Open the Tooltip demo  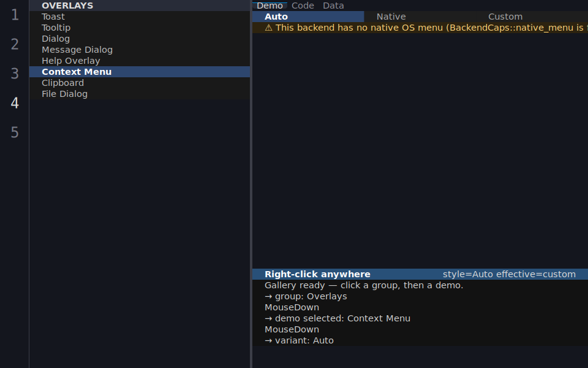pyautogui.click(x=140, y=28)
